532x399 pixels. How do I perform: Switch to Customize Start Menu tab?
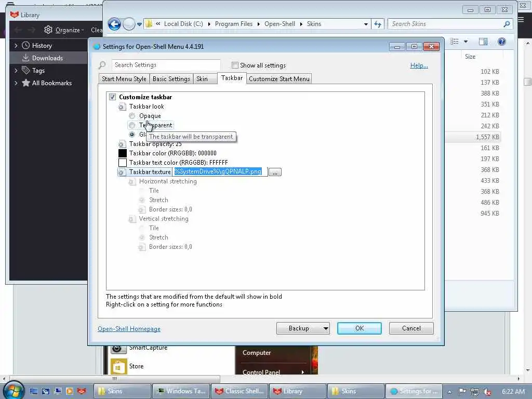(279, 79)
